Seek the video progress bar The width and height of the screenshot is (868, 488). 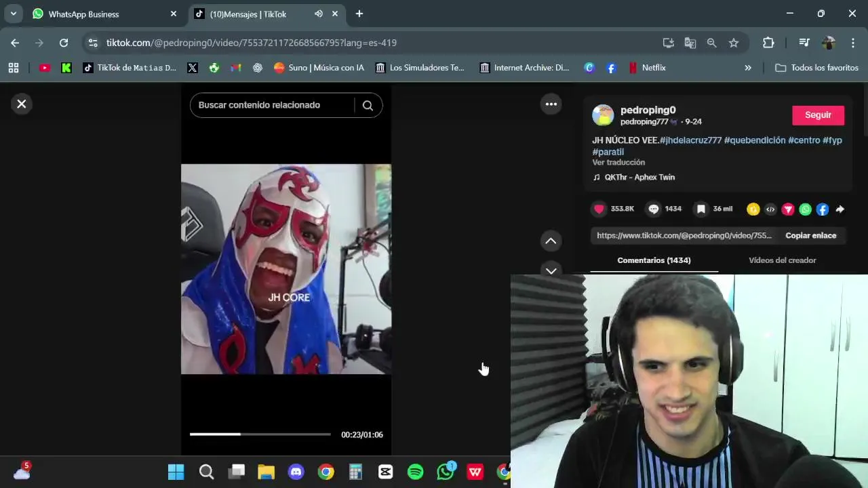click(x=260, y=434)
